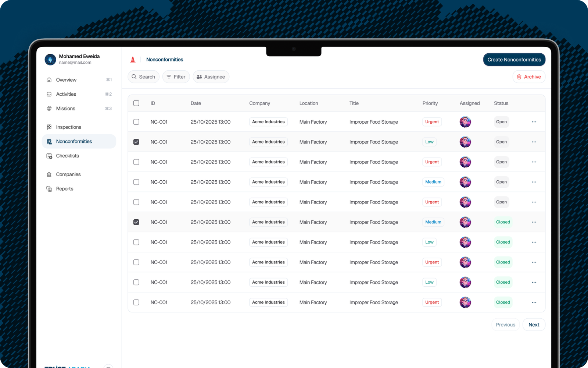Click the Company column header
This screenshot has width=588, height=368.
(259, 103)
